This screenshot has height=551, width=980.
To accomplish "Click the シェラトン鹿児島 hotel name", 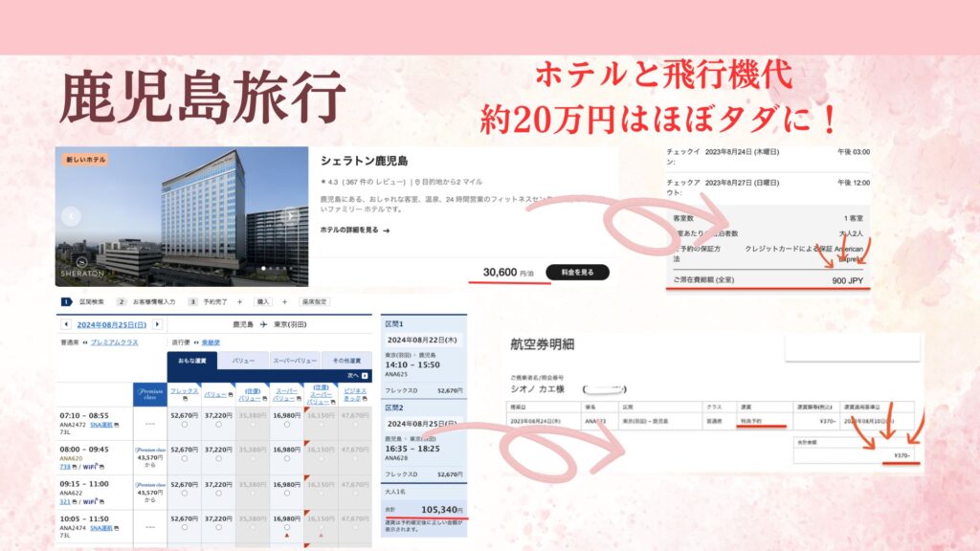I will coord(365,161).
